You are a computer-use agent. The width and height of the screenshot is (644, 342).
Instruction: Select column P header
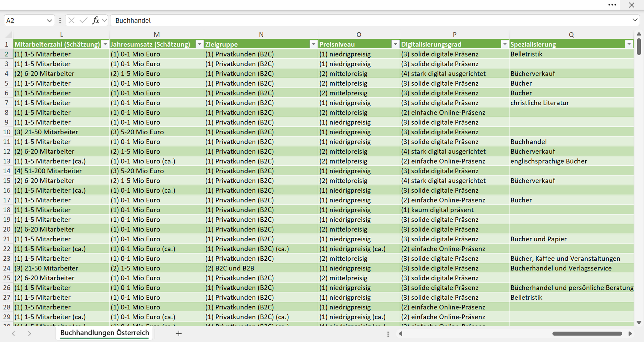click(454, 35)
